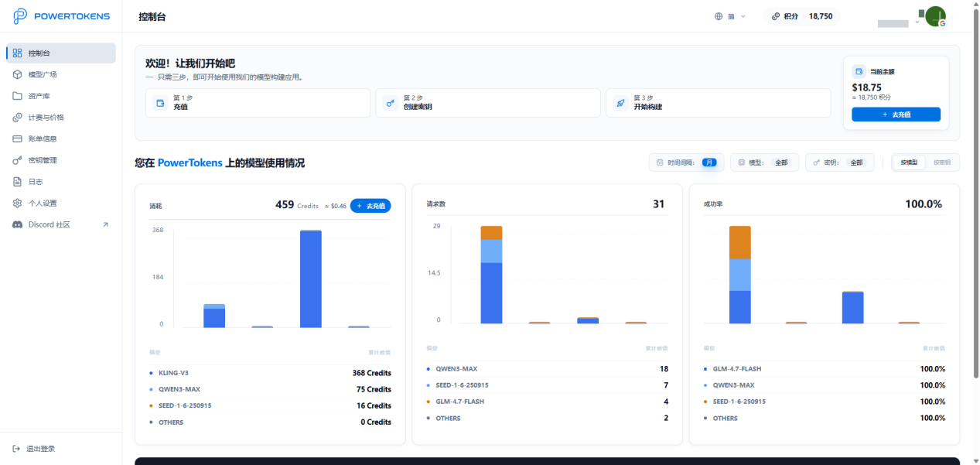Click the light blue segment in 成功率 chart
This screenshot has height=465, width=980.
point(740,275)
